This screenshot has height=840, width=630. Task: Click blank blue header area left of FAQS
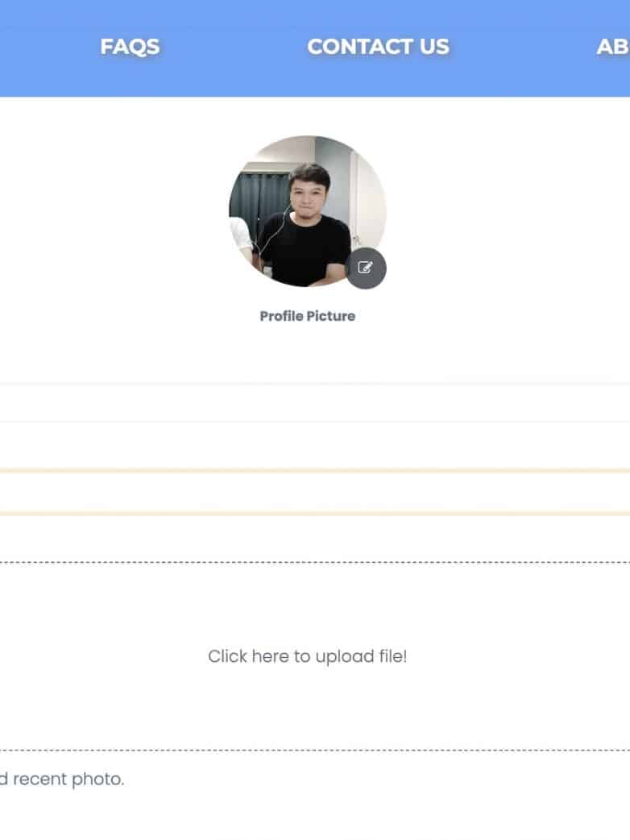[x=40, y=47]
